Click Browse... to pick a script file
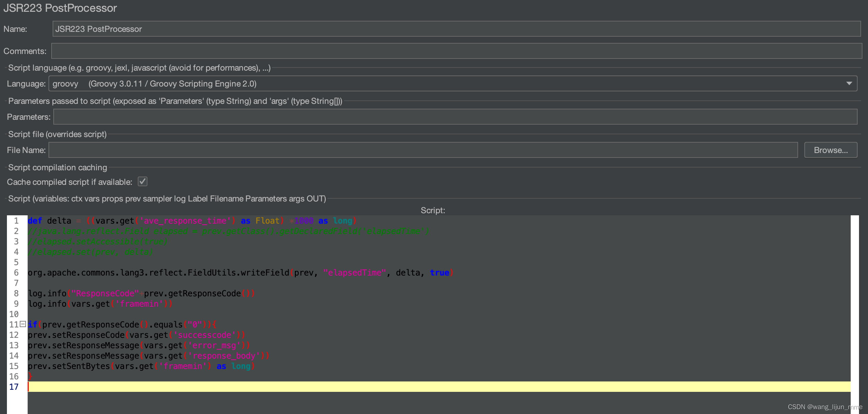Image resolution: width=868 pixels, height=414 pixels. click(830, 150)
